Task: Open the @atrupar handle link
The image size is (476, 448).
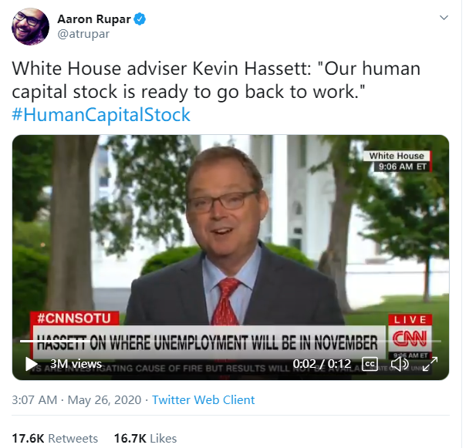Action: point(83,34)
